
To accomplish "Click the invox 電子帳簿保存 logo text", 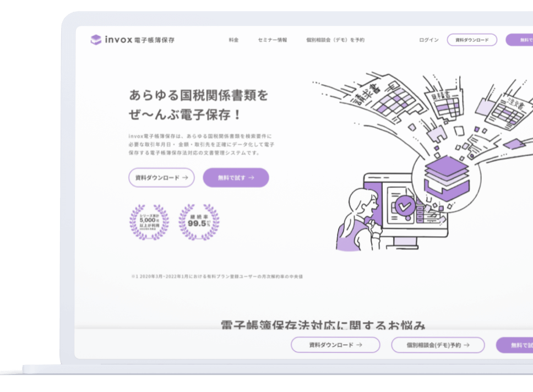I will (140, 40).
